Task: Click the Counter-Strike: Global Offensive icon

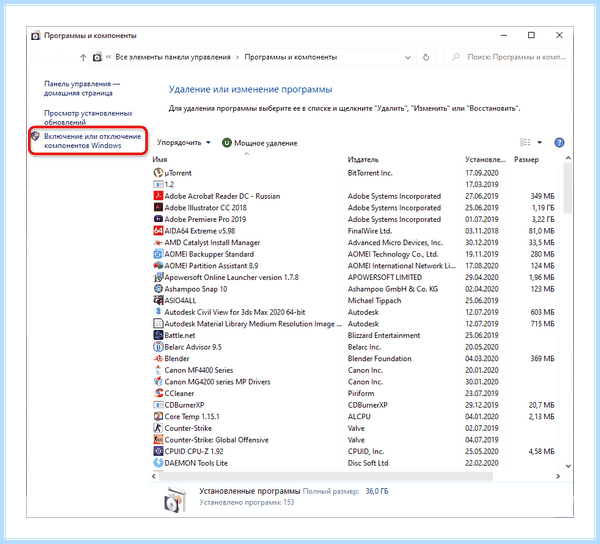Action: coord(158,440)
